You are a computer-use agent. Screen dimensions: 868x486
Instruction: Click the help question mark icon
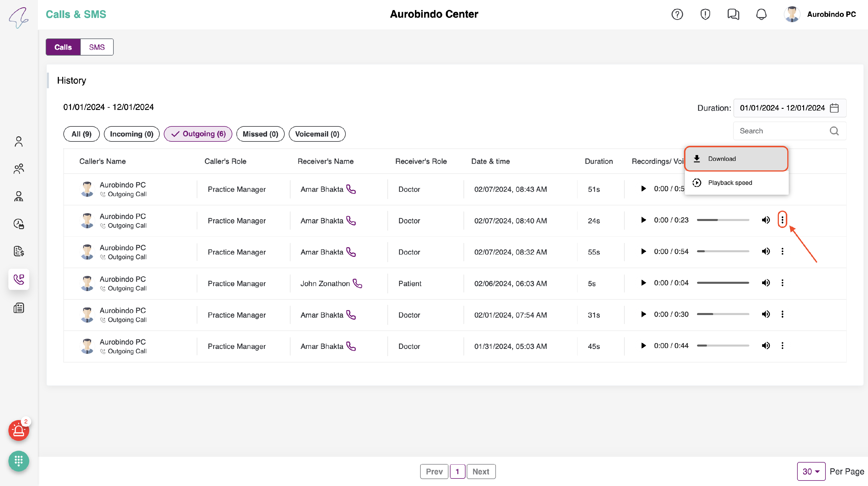pyautogui.click(x=677, y=14)
